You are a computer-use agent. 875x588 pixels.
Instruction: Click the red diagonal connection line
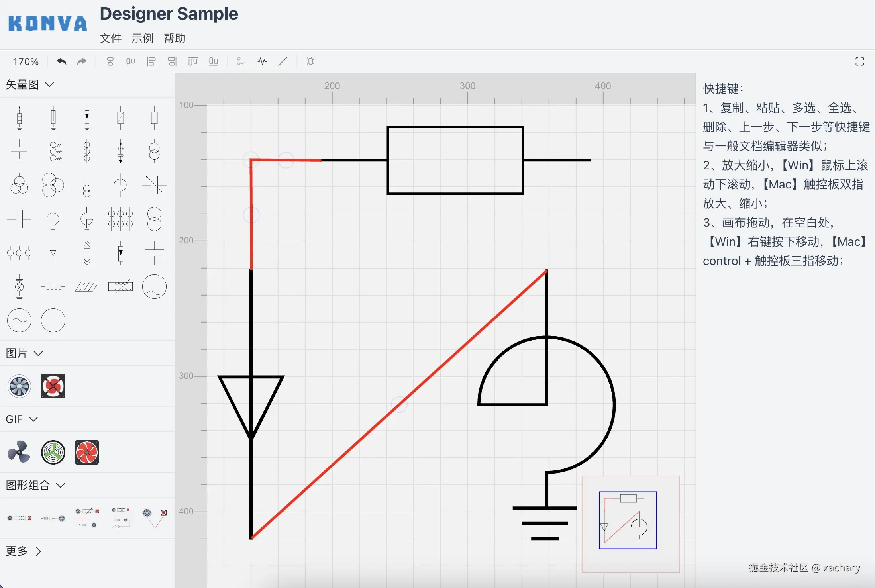tap(399, 405)
